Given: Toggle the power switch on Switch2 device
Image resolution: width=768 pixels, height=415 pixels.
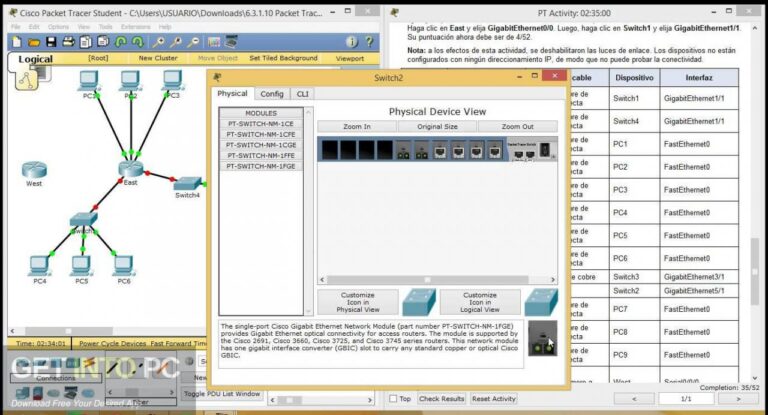Looking at the screenshot, I should click(545, 150).
